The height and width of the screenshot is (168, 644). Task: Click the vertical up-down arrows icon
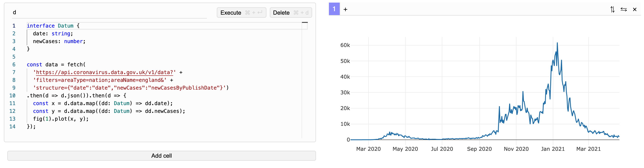(x=612, y=9)
